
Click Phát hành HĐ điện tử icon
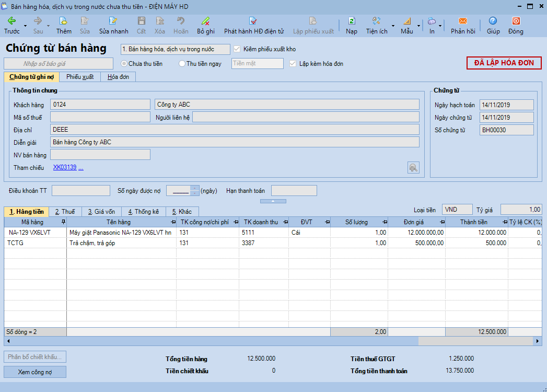tap(253, 21)
